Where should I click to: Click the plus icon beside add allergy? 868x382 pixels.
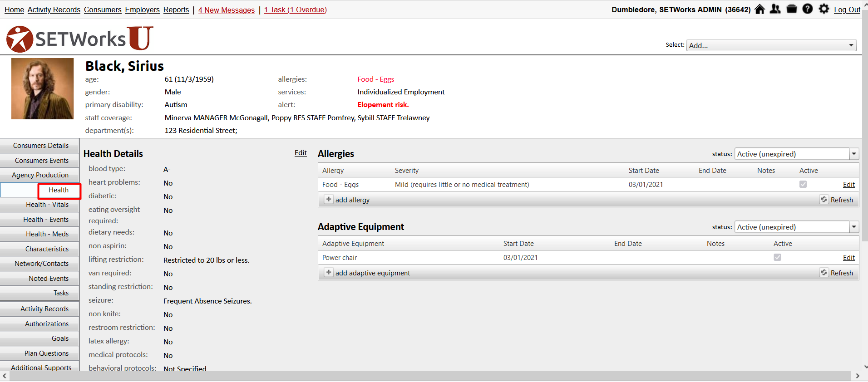(x=329, y=199)
